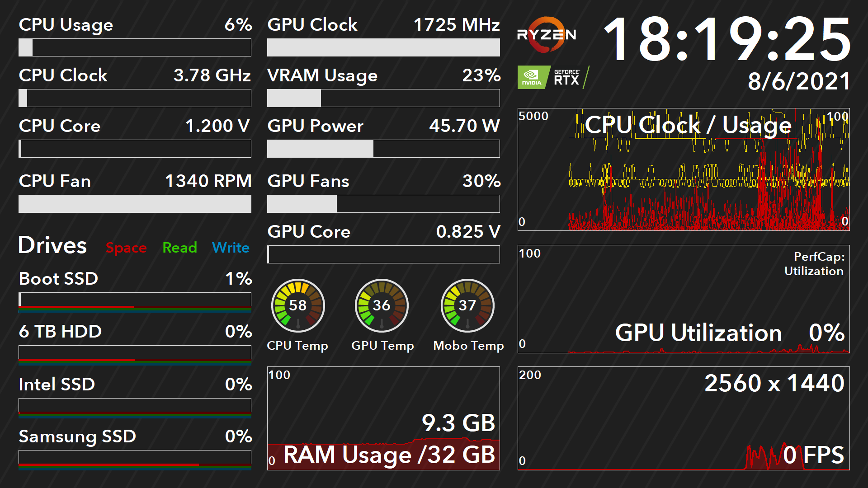Click the NVIDIA GeForce RTX logo
868x488 pixels.
tap(552, 77)
